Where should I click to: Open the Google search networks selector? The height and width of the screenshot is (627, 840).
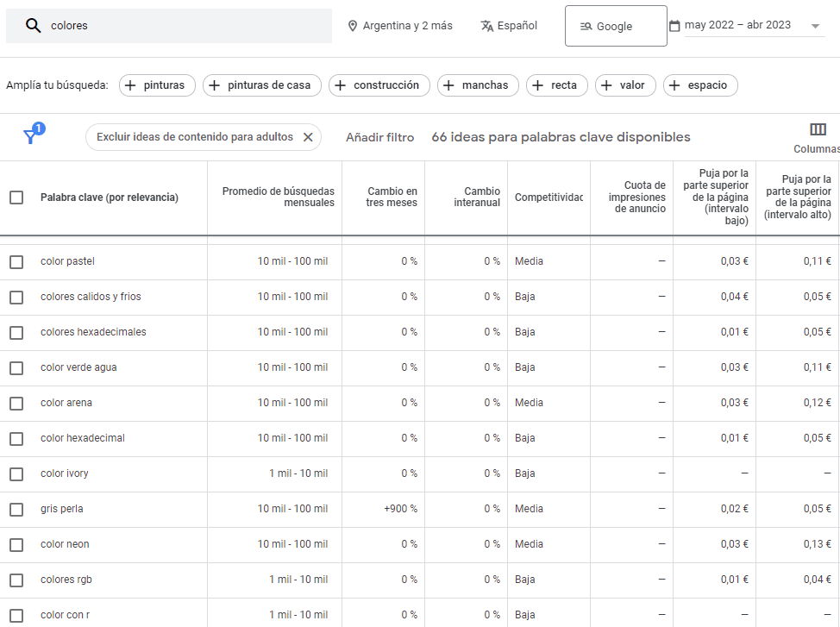616,26
